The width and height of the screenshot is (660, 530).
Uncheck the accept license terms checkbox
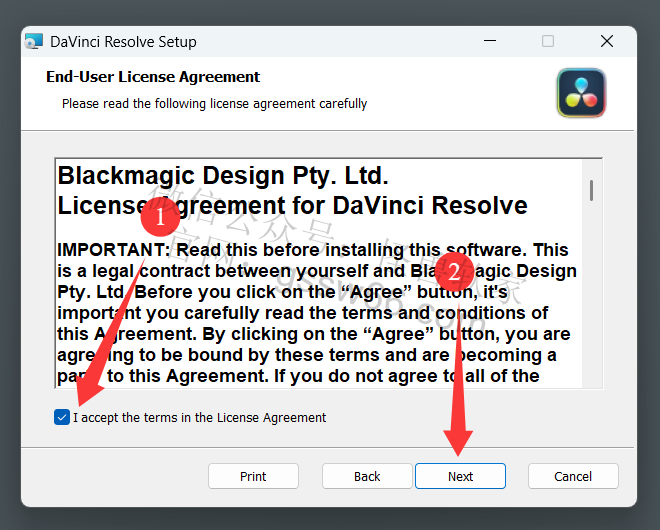point(62,417)
